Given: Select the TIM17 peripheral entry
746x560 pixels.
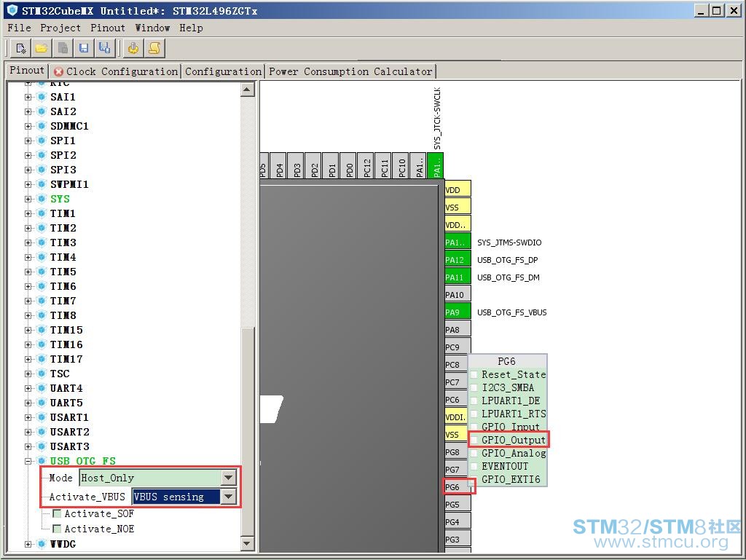Looking at the screenshot, I should (x=66, y=360).
